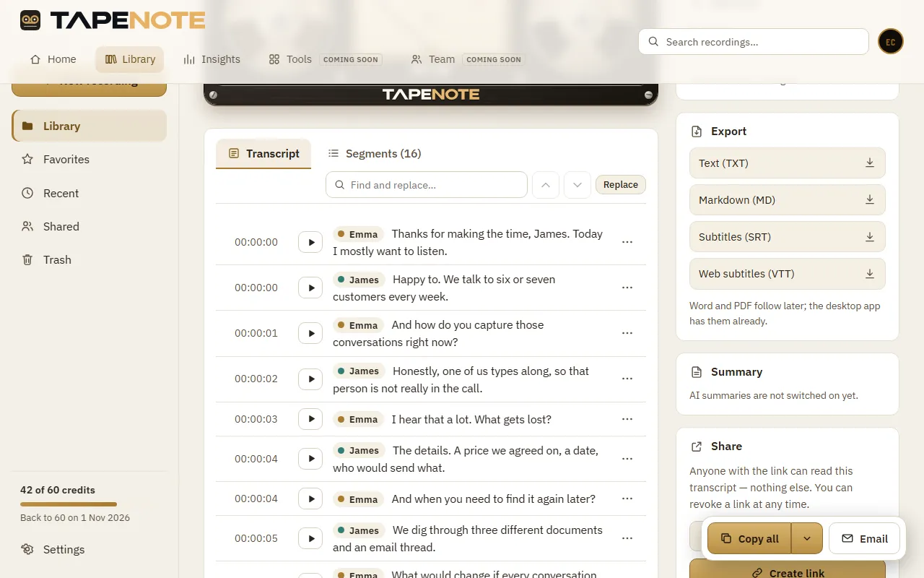The image size is (924, 578).
Task: Open the EC user avatar menu
Action: [x=891, y=42]
